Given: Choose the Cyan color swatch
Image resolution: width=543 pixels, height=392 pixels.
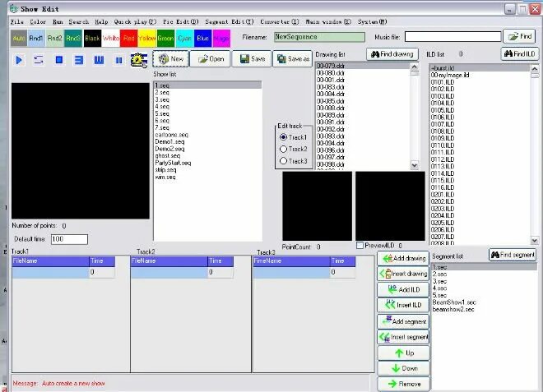Looking at the screenshot, I should pyautogui.click(x=184, y=38).
